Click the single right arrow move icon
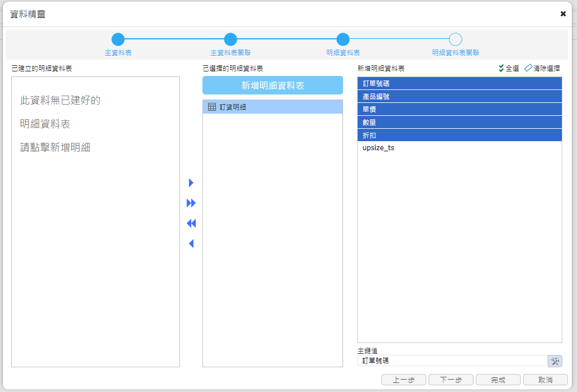This screenshot has height=392, width=577. (191, 183)
